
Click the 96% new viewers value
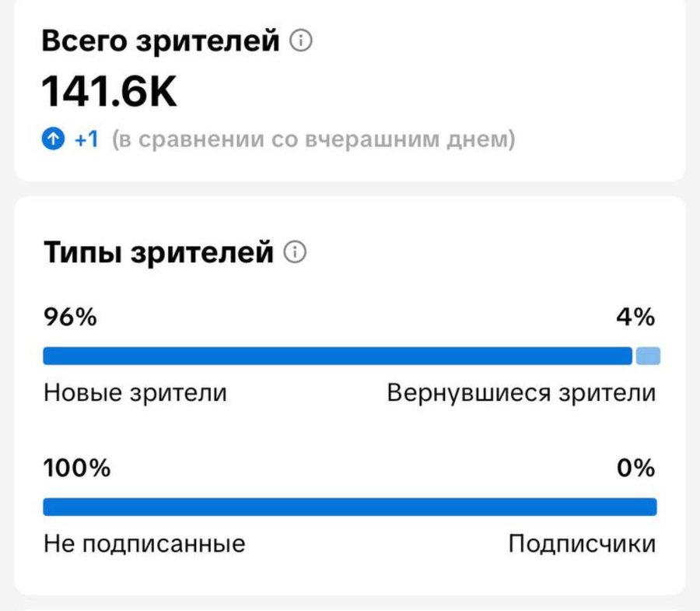coord(70,318)
